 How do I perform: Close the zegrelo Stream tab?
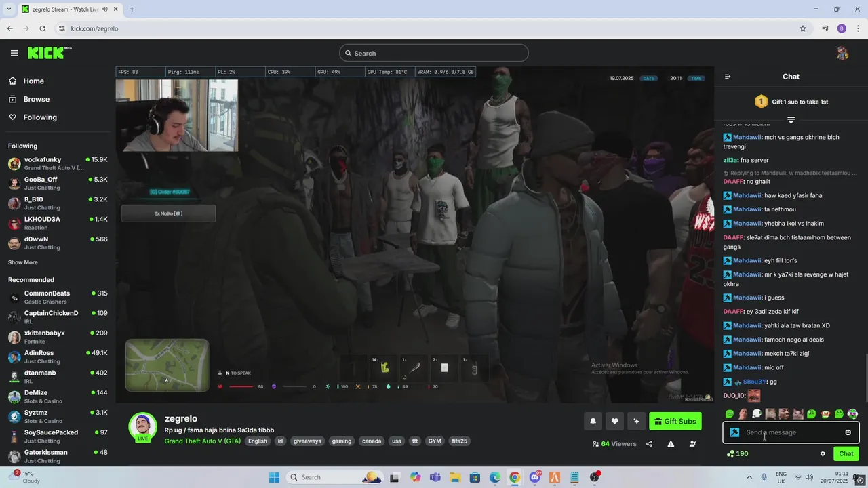[115, 9]
